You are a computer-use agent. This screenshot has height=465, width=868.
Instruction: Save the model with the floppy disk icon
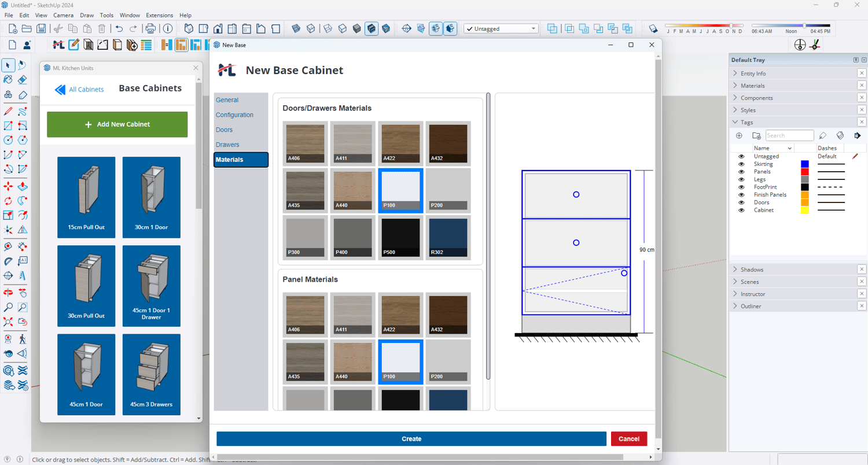click(x=41, y=28)
